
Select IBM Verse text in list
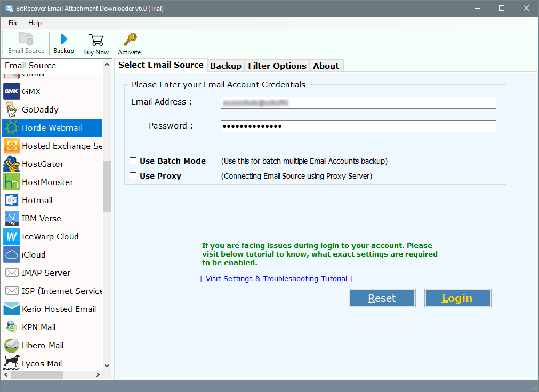pyautogui.click(x=42, y=218)
